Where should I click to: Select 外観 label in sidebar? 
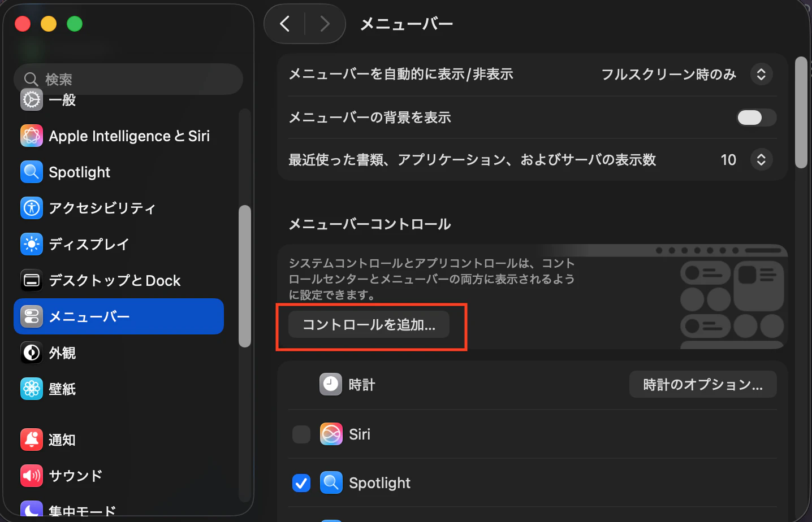[62, 353]
